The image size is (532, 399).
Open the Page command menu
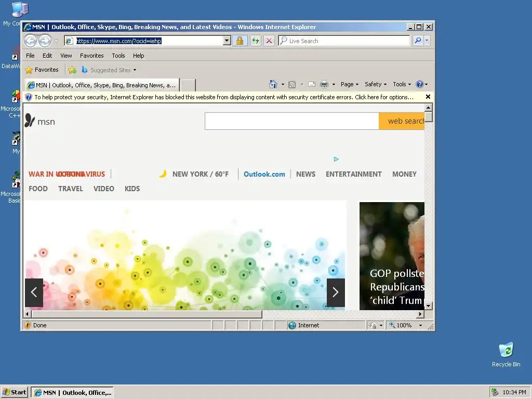[350, 84]
